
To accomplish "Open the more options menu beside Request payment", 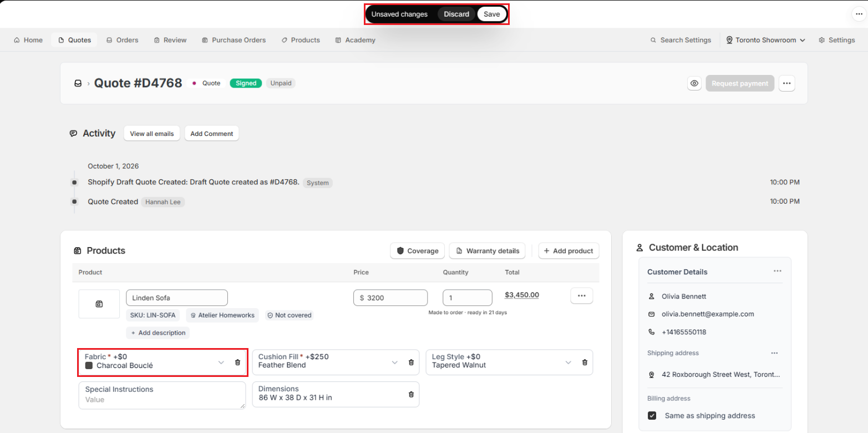I will point(786,83).
